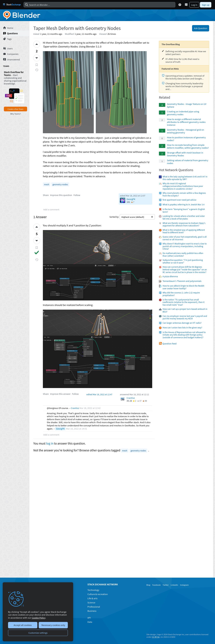Click Customize settings button in cookie banner
Screen dimensions: 215x644
[x=38, y=633]
